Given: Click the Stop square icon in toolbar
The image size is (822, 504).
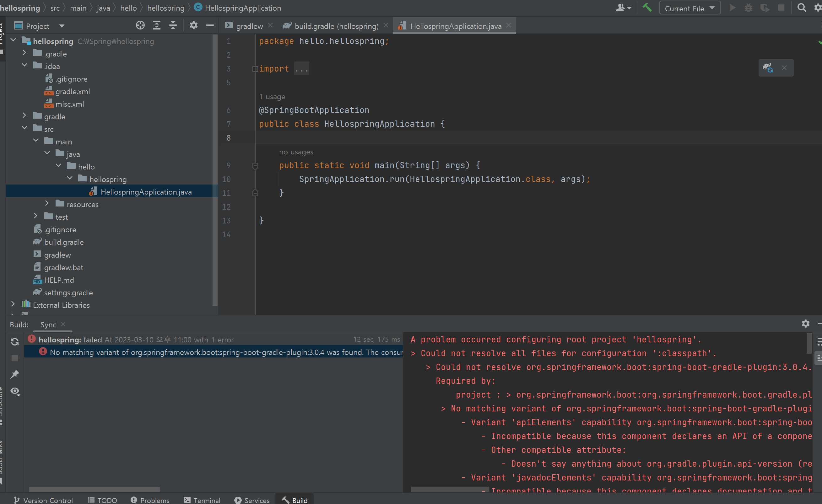Looking at the screenshot, I should 781,8.
